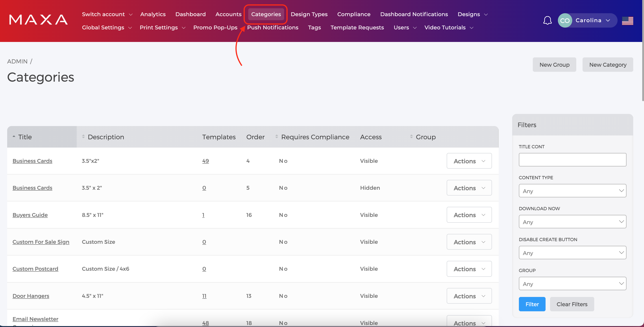Select the Categories menu item
The width and height of the screenshot is (644, 327).
click(x=266, y=14)
